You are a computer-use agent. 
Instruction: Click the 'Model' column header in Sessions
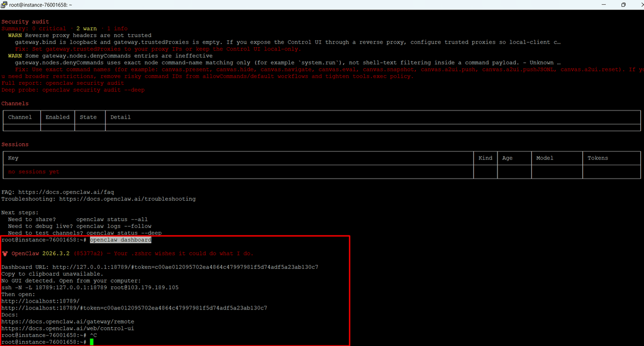point(545,158)
